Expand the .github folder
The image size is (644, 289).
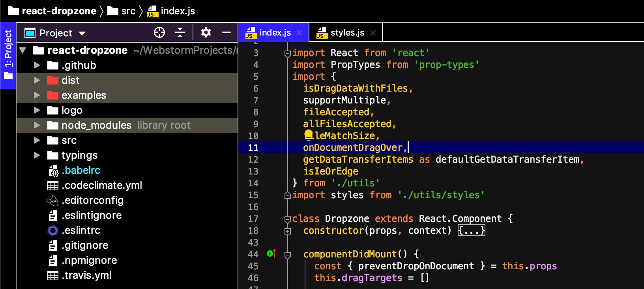point(37,65)
